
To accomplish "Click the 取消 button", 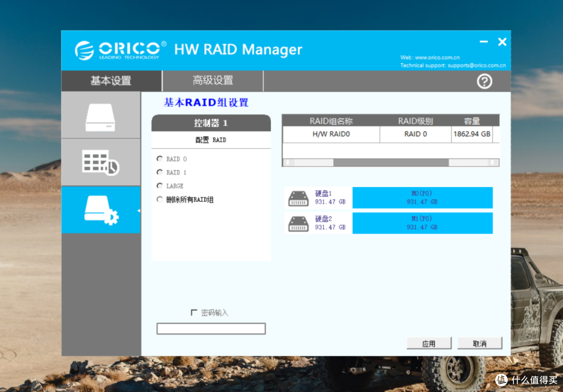I will (x=480, y=344).
